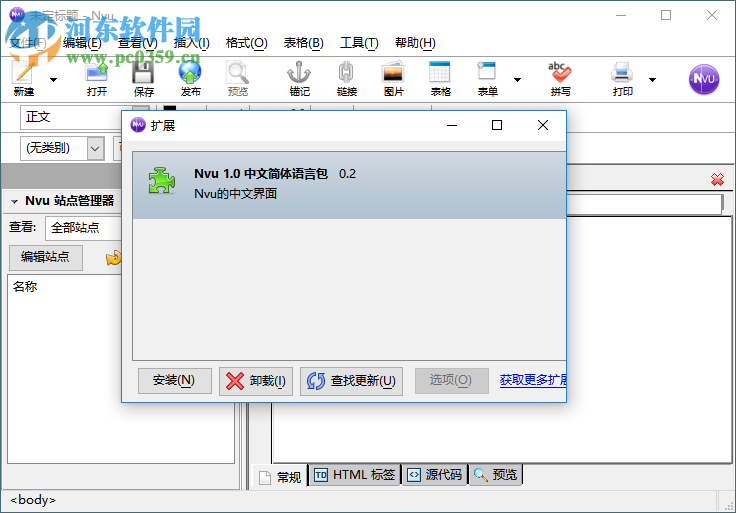Open the 工具(T) menu
736x513 pixels.
359,43
